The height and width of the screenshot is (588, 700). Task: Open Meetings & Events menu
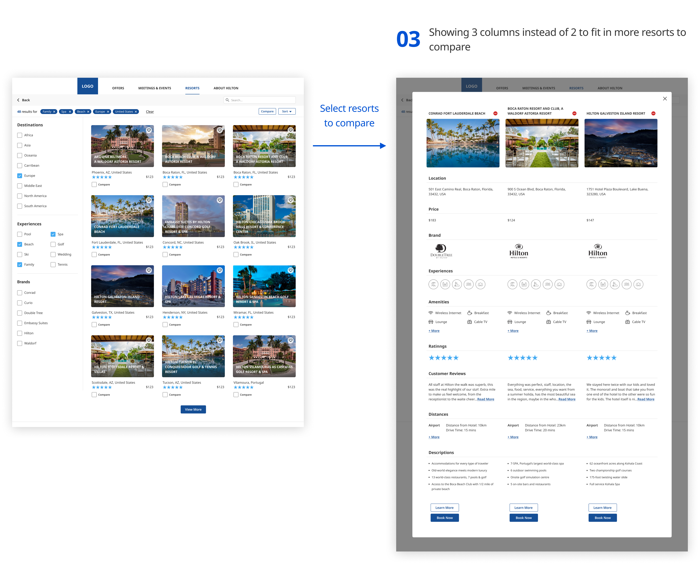154,88
